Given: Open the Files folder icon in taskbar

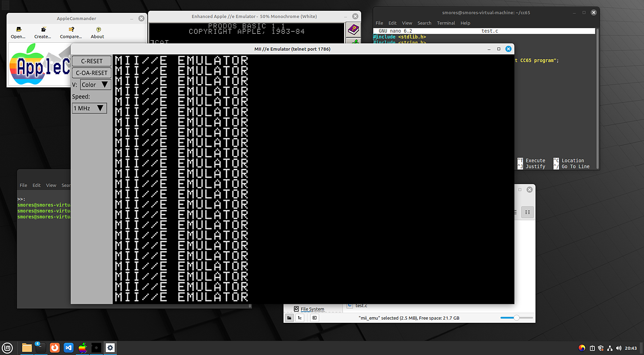Looking at the screenshot, I should 27,348.
